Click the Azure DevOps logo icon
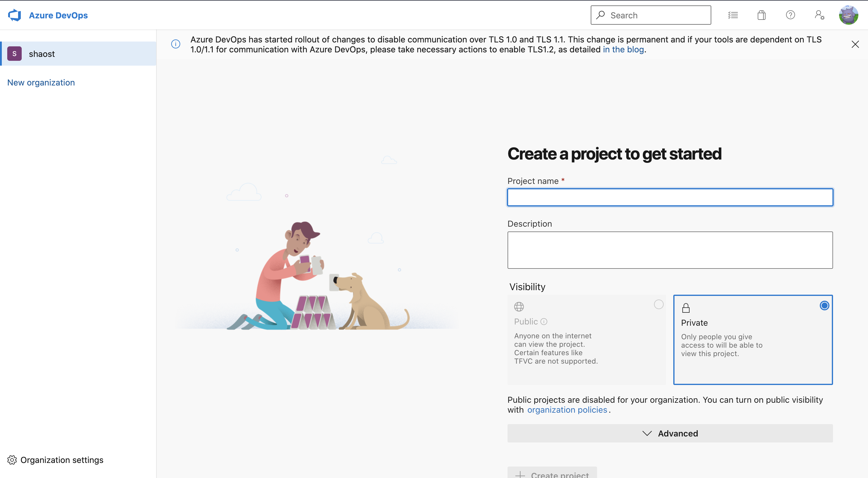This screenshot has width=868, height=478. [14, 15]
